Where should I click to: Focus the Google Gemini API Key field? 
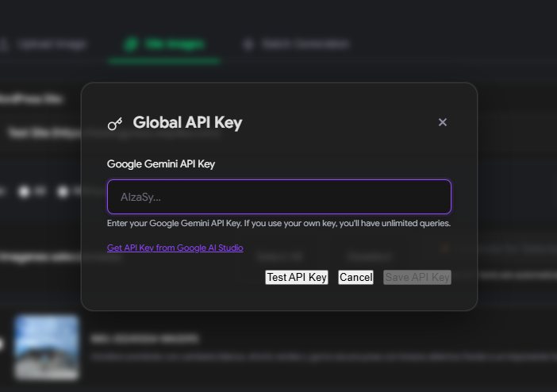pyautogui.click(x=278, y=197)
